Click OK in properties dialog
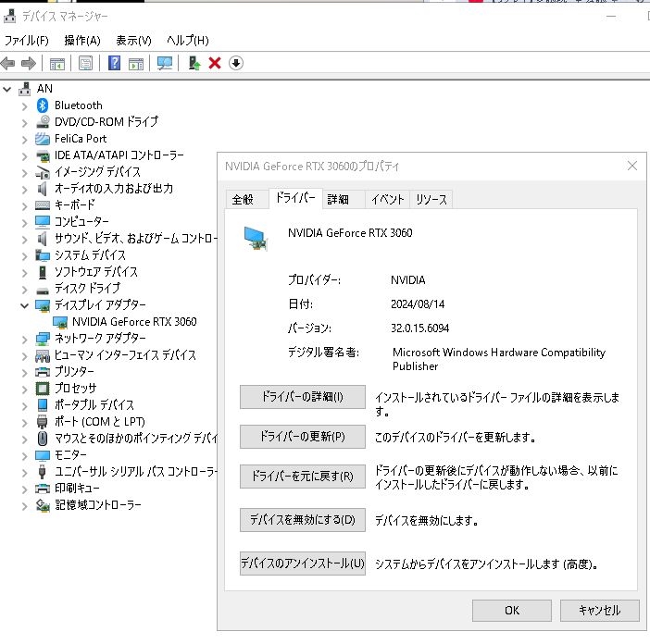 511,611
